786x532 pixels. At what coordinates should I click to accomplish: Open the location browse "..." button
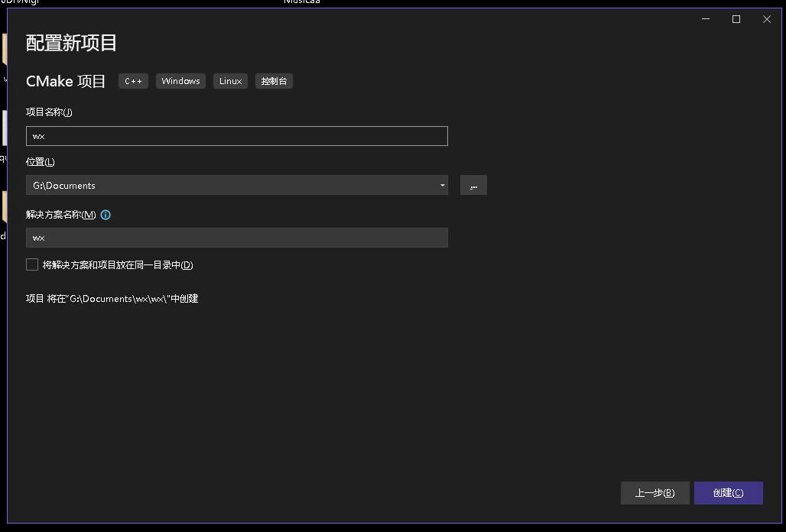pyautogui.click(x=473, y=186)
